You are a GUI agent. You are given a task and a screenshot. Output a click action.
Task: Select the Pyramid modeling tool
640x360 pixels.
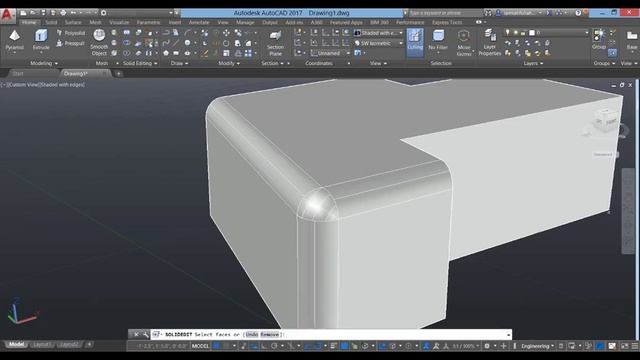[15, 40]
